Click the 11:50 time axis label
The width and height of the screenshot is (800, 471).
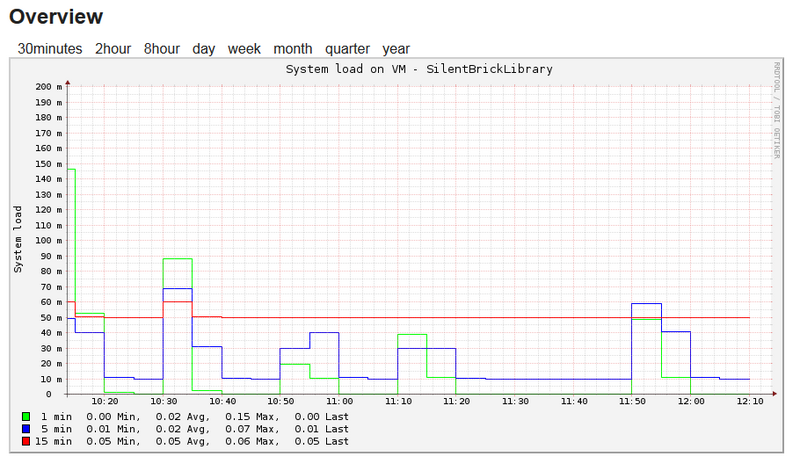click(632, 401)
